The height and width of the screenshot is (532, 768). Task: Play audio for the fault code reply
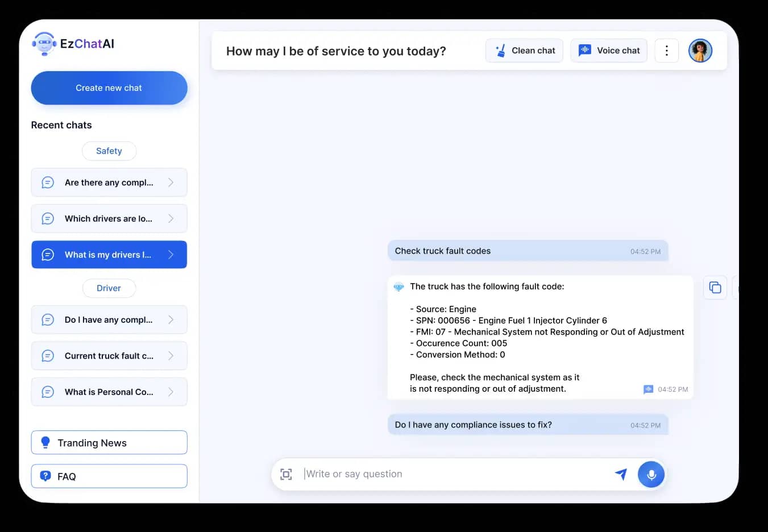[648, 389]
